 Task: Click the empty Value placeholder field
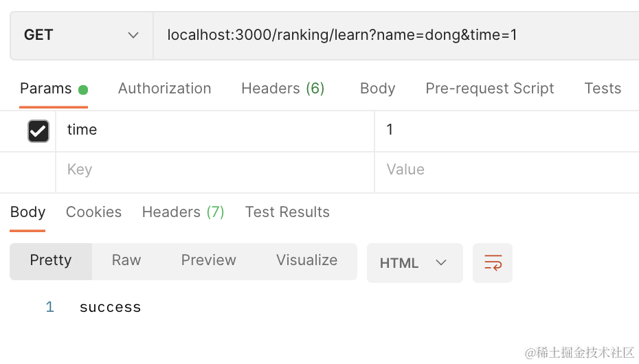pos(505,170)
